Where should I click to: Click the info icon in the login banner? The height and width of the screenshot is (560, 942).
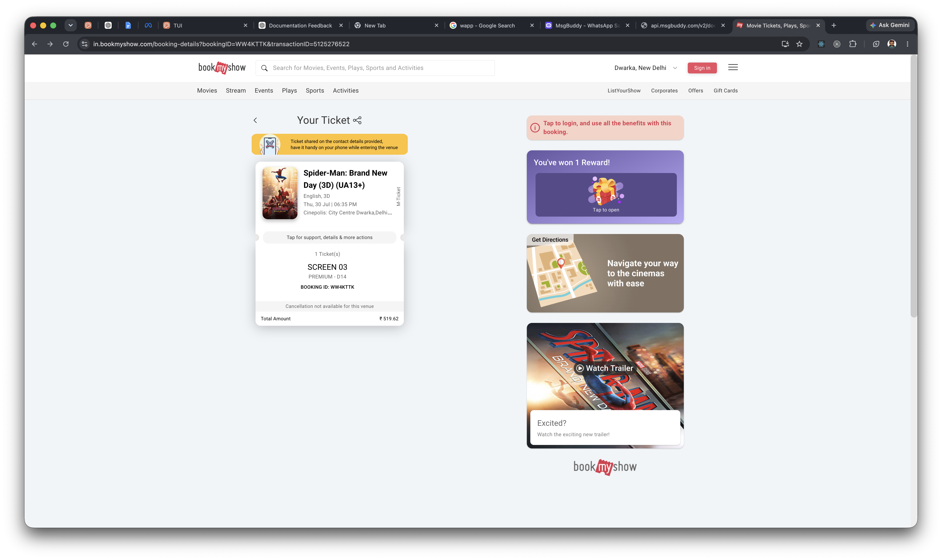click(535, 127)
